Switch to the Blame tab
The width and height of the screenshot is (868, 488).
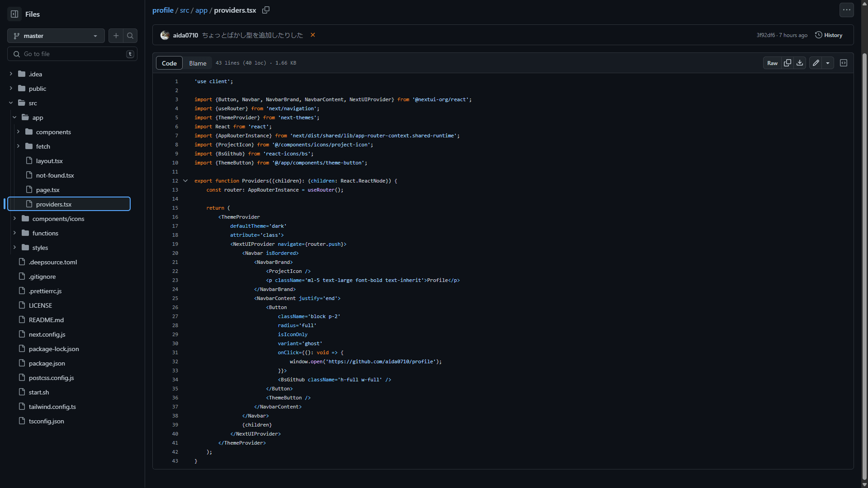click(x=198, y=63)
